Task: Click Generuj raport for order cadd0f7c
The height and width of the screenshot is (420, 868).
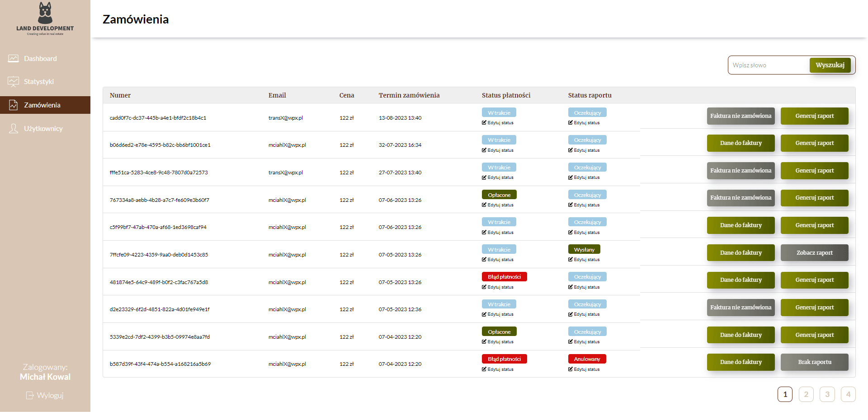Action: 815,116
